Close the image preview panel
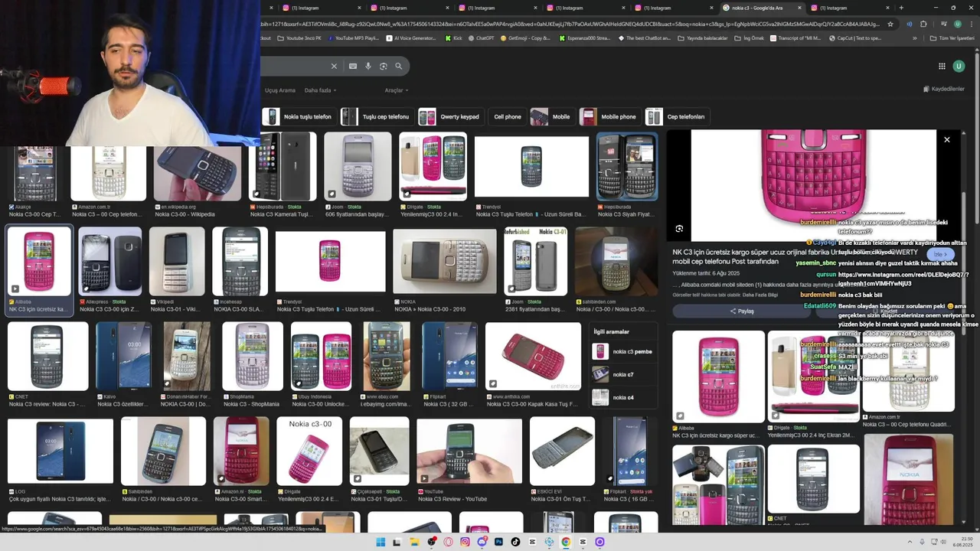Viewport: 980px width, 551px height. (x=947, y=139)
